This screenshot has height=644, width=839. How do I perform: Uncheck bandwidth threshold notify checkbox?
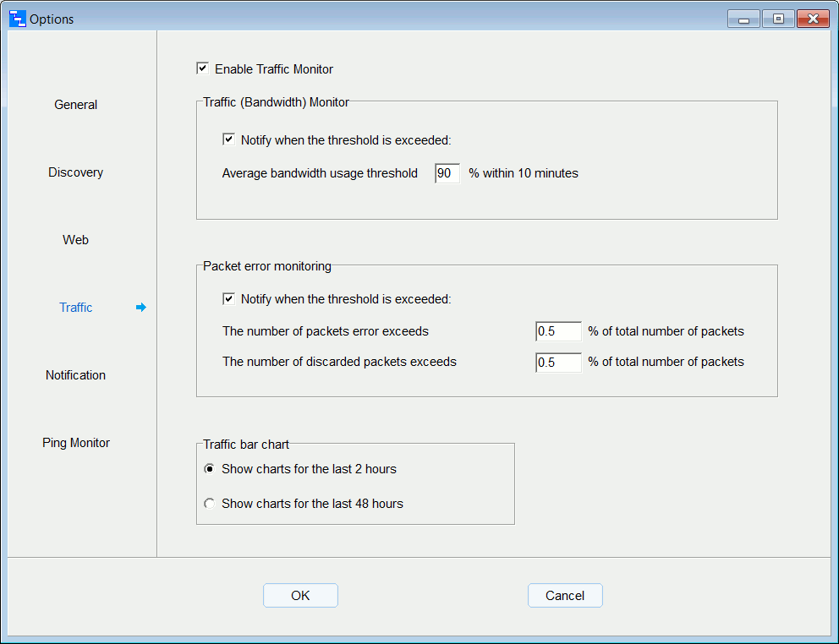point(229,139)
